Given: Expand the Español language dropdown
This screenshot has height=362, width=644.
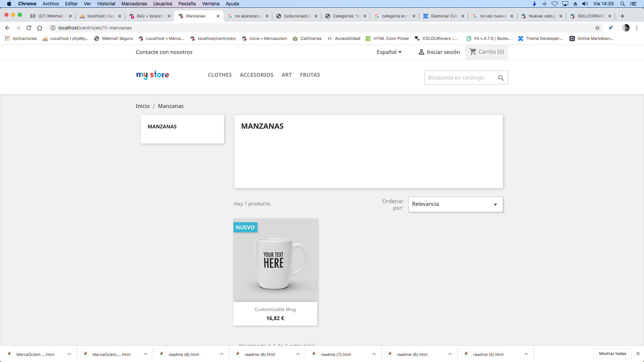Looking at the screenshot, I should [389, 52].
